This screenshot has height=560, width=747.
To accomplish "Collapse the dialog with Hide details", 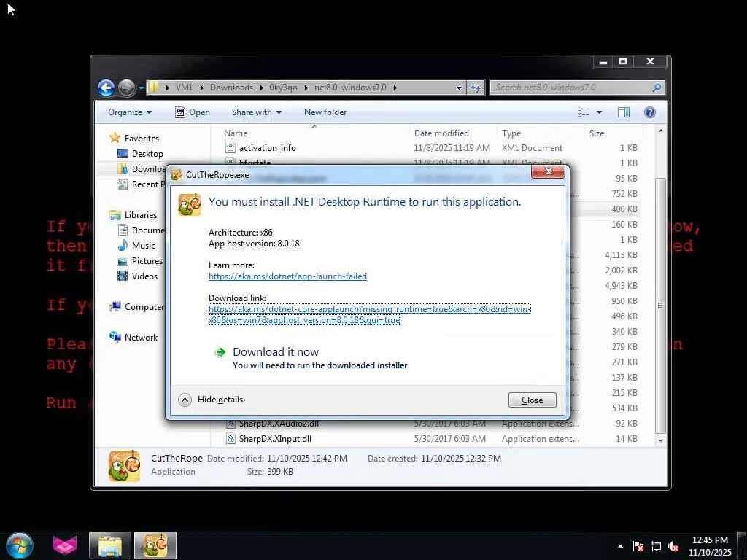I will [211, 400].
